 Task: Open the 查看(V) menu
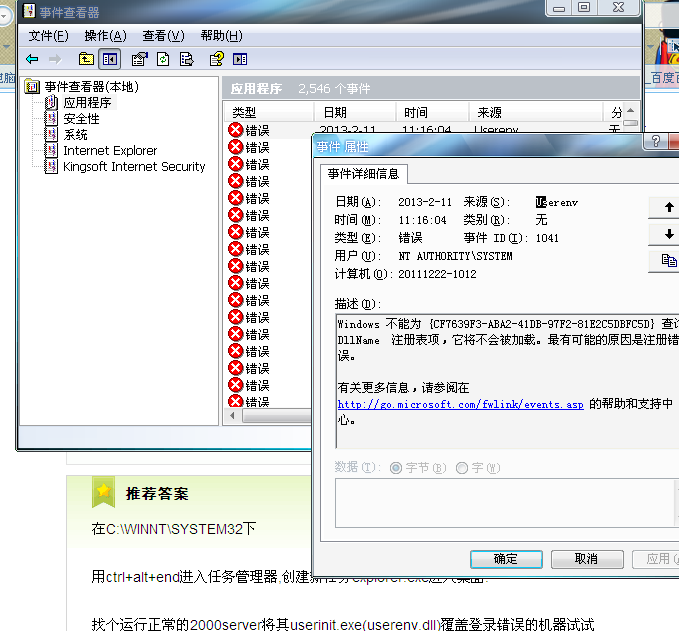coord(163,36)
